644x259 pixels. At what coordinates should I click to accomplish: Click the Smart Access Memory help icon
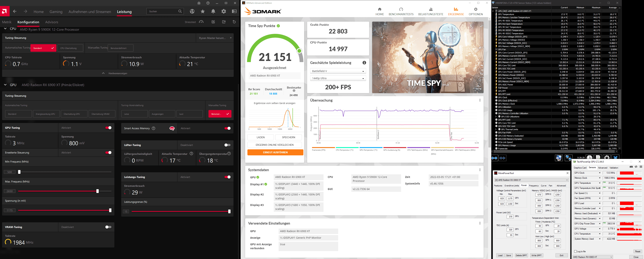(153, 128)
